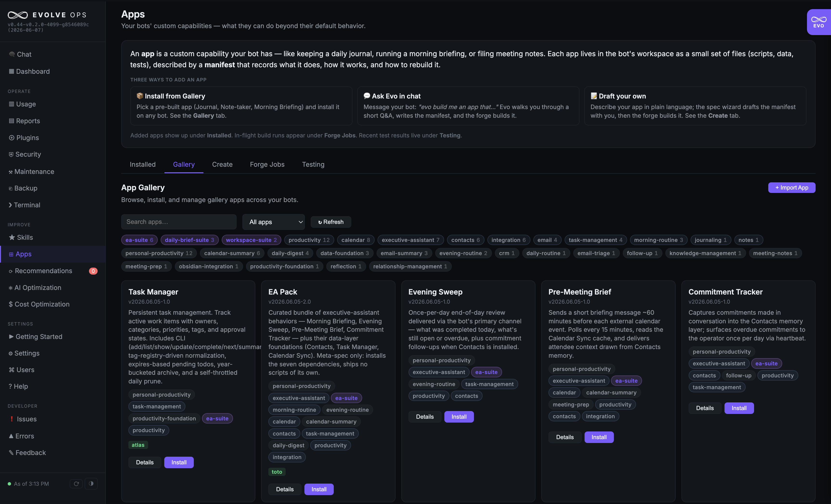Click the Maintenance wrench icon
This screenshot has height=504, width=831.
11,172
